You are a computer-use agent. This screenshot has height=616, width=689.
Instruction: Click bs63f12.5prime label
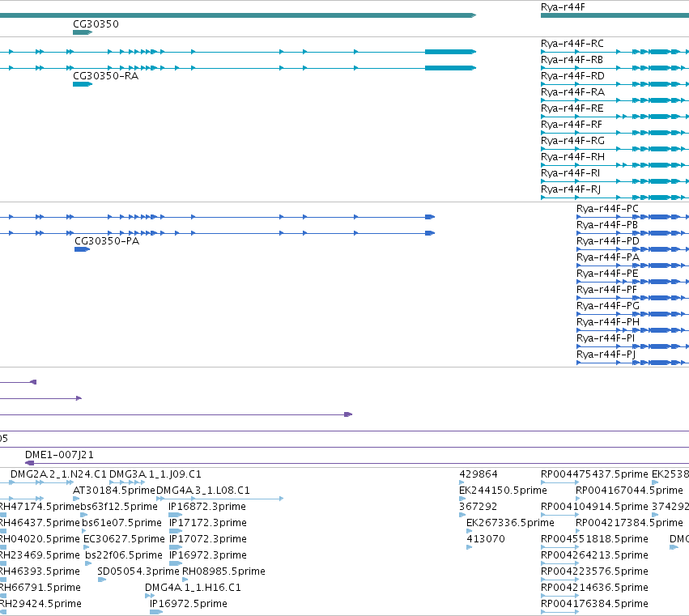[x=119, y=507]
